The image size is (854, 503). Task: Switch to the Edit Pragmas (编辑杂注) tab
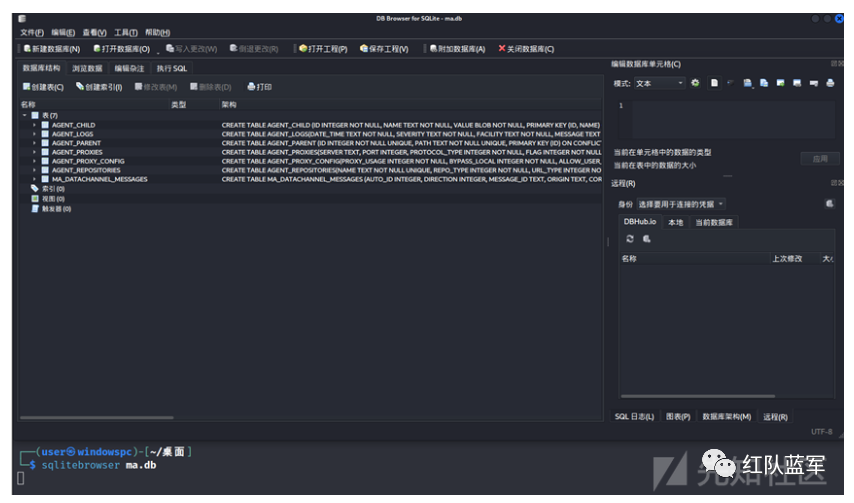click(x=129, y=69)
